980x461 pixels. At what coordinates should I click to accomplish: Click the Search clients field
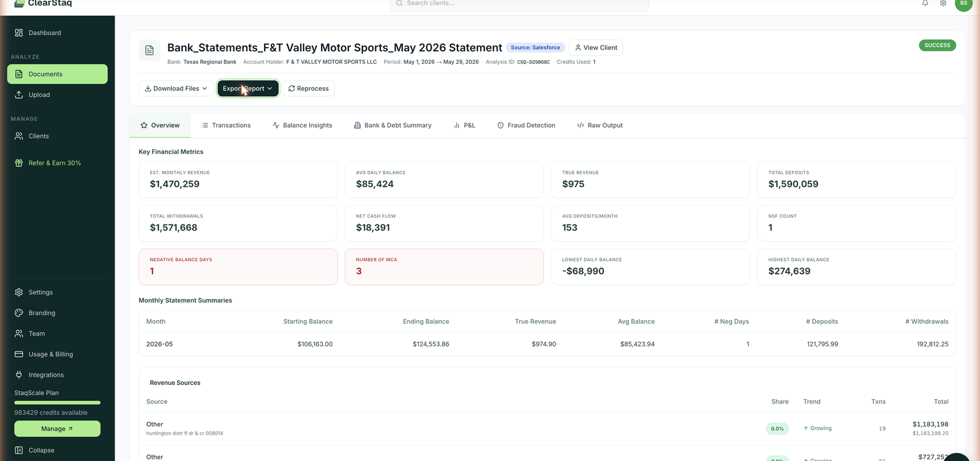(x=519, y=4)
